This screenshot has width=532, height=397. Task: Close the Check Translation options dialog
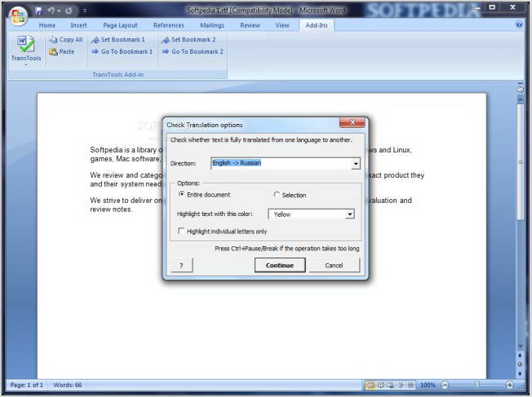tap(352, 122)
